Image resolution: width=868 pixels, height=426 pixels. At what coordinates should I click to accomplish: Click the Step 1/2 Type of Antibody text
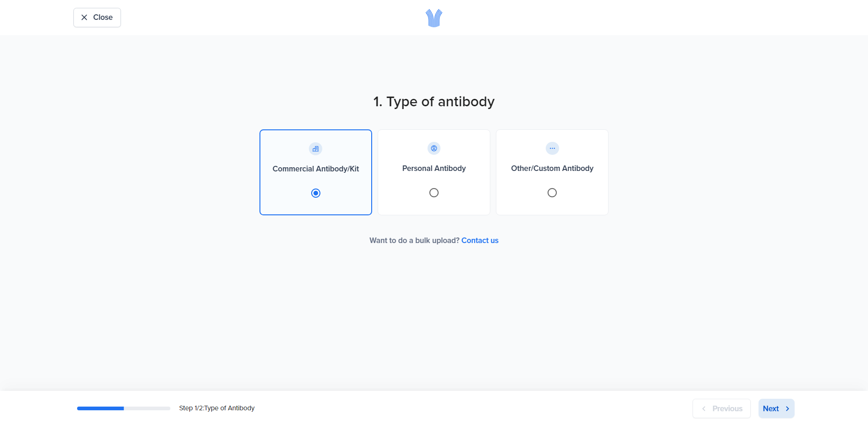(217, 408)
